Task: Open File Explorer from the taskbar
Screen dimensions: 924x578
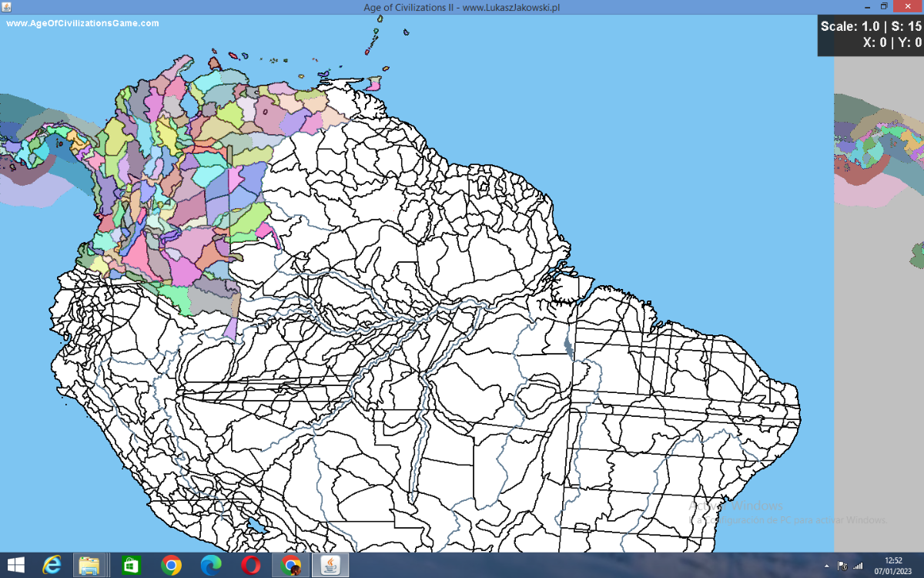Action: (x=90, y=566)
